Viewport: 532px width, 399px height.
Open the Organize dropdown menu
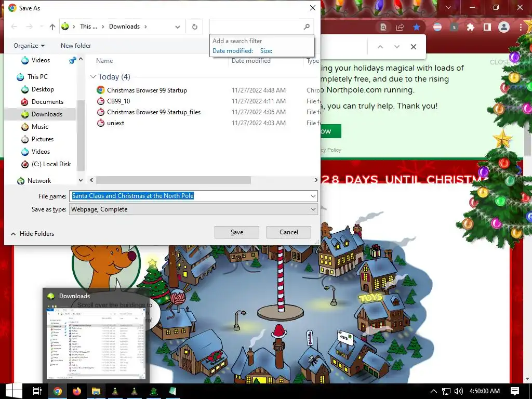click(x=29, y=46)
